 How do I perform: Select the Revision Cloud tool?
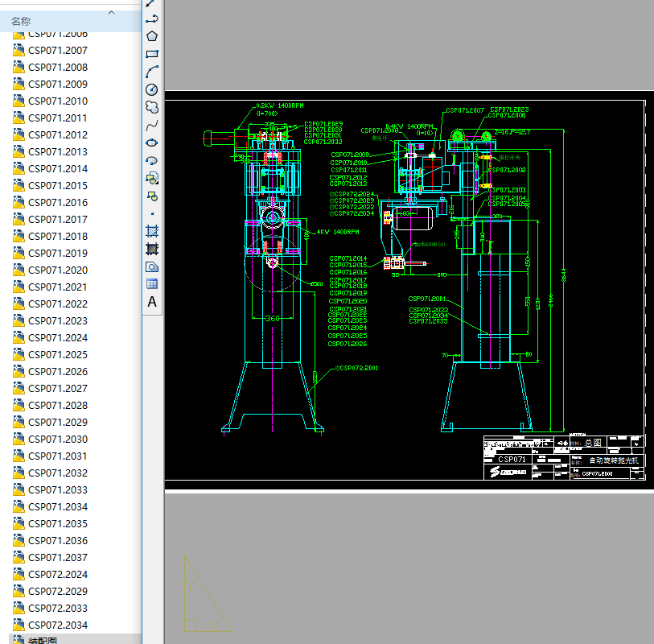(151, 107)
